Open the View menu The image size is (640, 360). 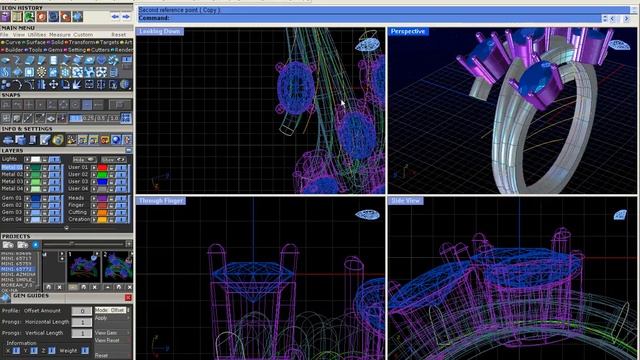pos(19,35)
